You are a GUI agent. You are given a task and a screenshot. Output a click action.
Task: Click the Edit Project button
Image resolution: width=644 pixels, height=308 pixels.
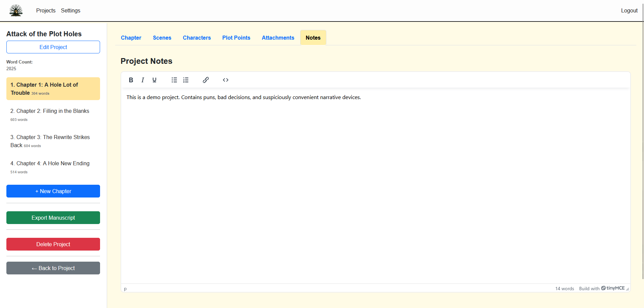point(53,47)
